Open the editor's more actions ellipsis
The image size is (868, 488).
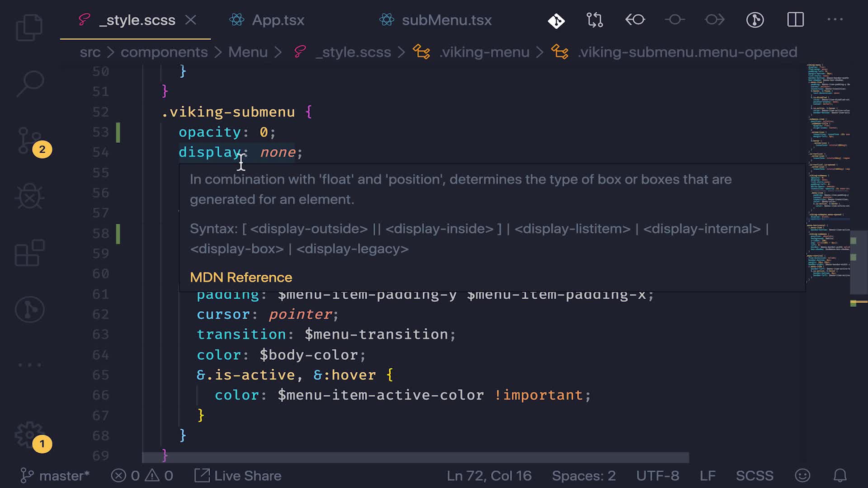835,20
